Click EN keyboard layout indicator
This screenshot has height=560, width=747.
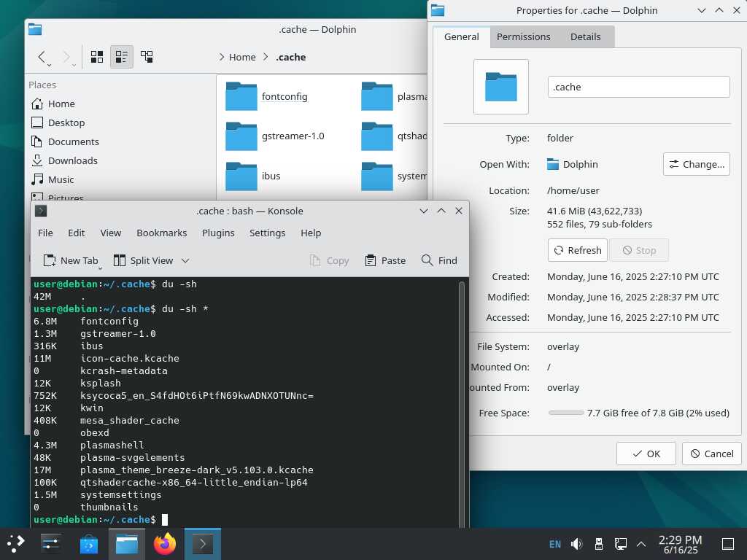(x=555, y=544)
